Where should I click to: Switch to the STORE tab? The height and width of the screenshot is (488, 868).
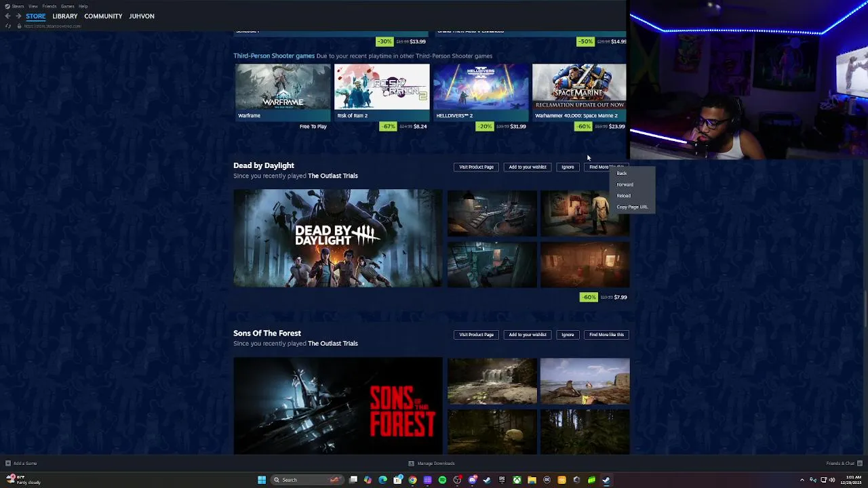point(36,16)
